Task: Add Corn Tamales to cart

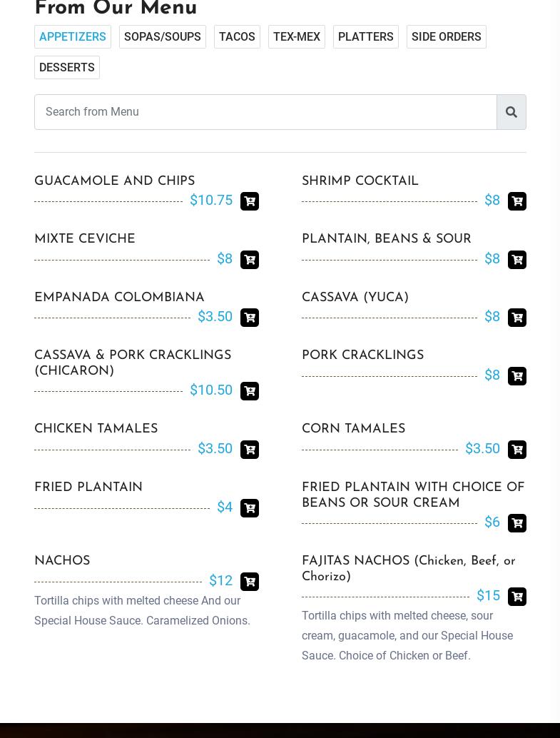Action: tap(517, 450)
